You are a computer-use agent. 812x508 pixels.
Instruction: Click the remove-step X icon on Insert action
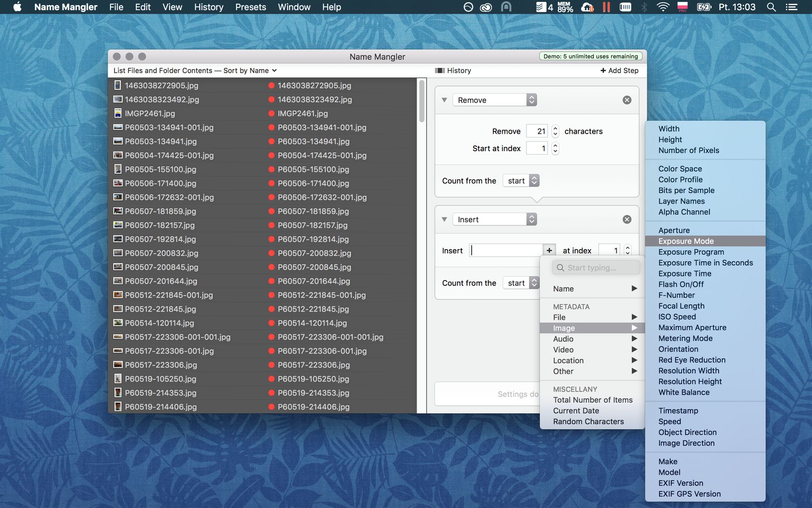click(x=626, y=219)
